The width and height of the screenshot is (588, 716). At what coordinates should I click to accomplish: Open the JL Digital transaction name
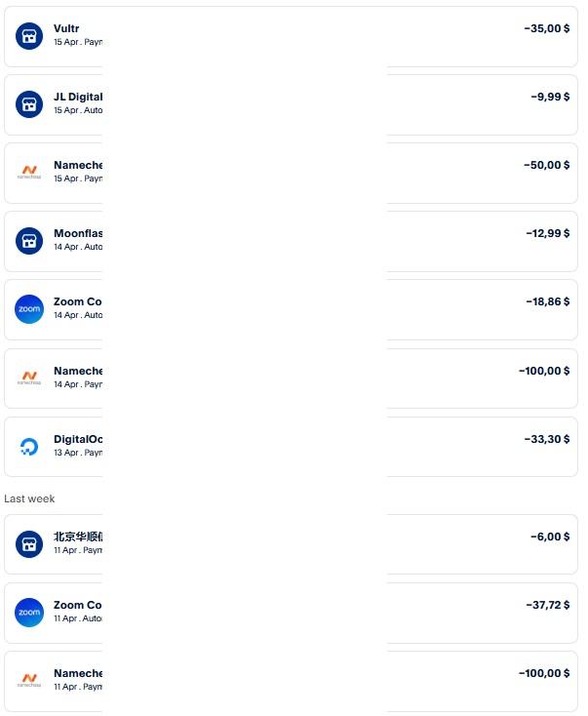click(77, 97)
